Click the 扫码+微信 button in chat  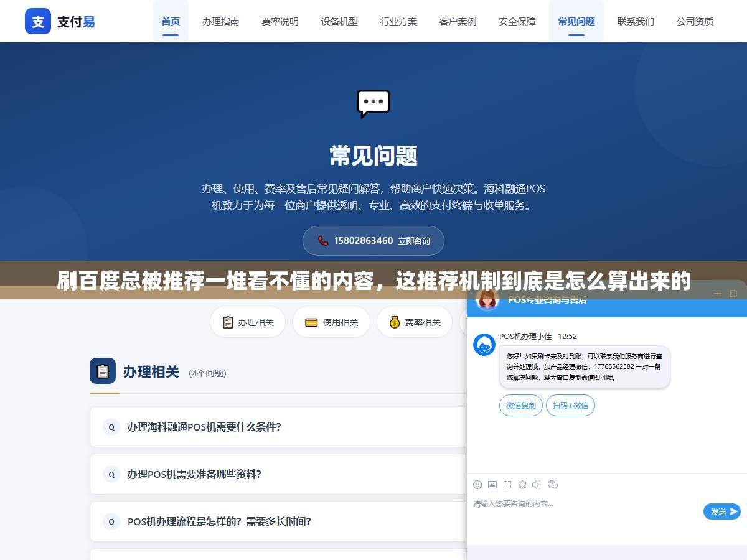[x=570, y=406]
